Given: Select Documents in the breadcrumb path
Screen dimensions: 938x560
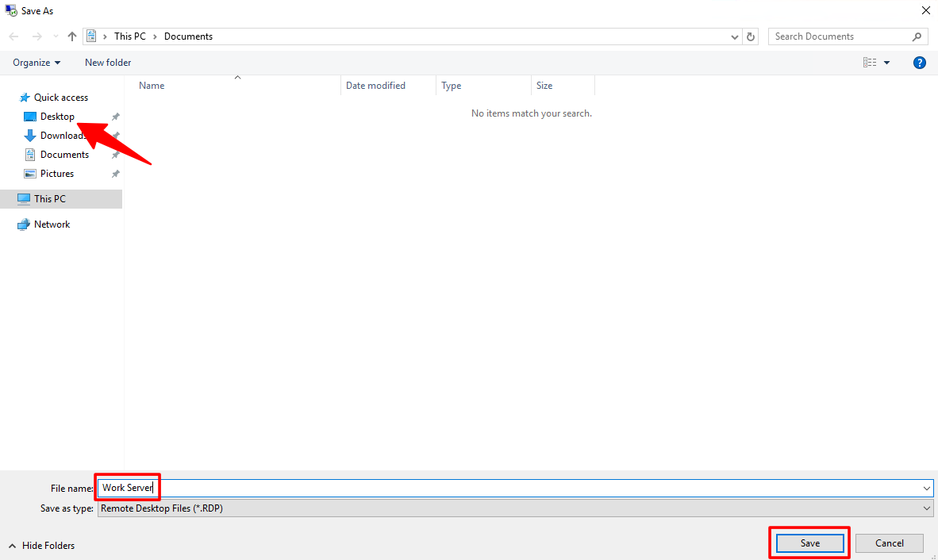Looking at the screenshot, I should tap(188, 36).
